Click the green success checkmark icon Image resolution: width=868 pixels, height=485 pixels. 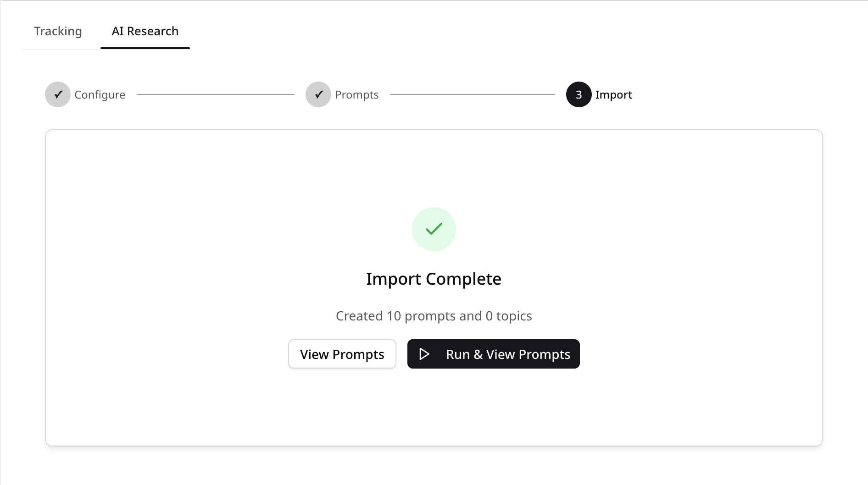(434, 229)
